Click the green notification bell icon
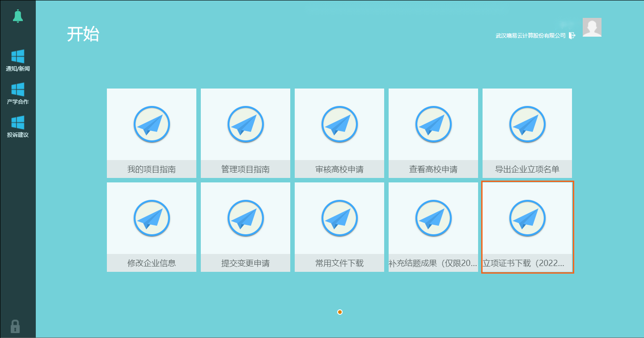This screenshot has height=338, width=644. (17, 16)
